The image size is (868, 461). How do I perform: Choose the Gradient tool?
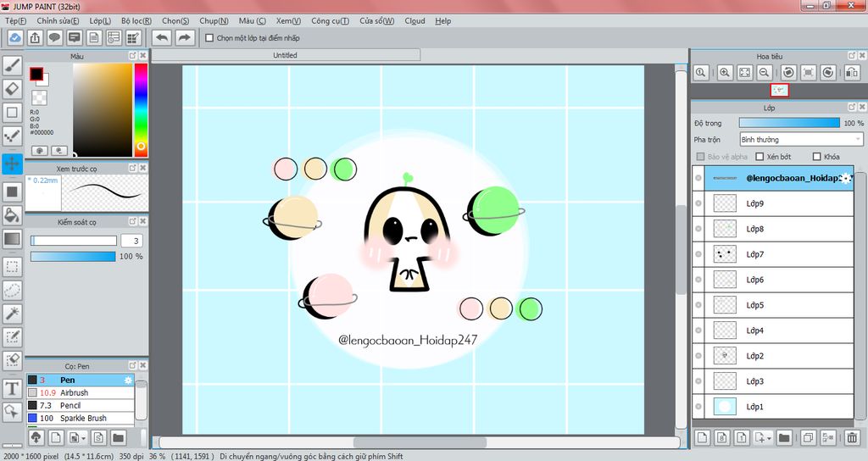12,239
